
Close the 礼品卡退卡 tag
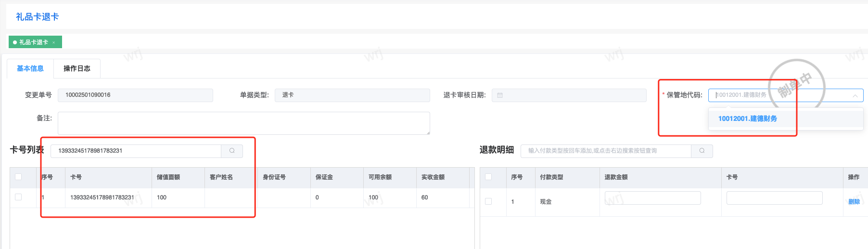point(54,43)
